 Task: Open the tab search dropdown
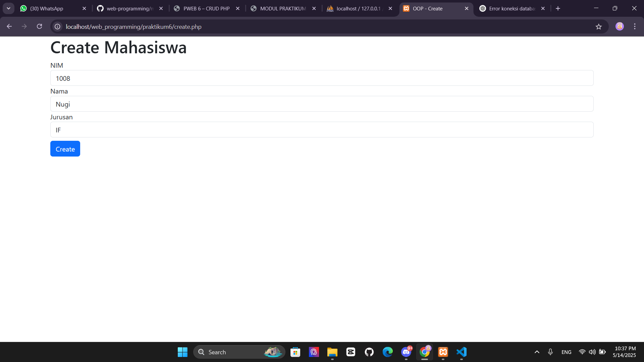point(8,8)
